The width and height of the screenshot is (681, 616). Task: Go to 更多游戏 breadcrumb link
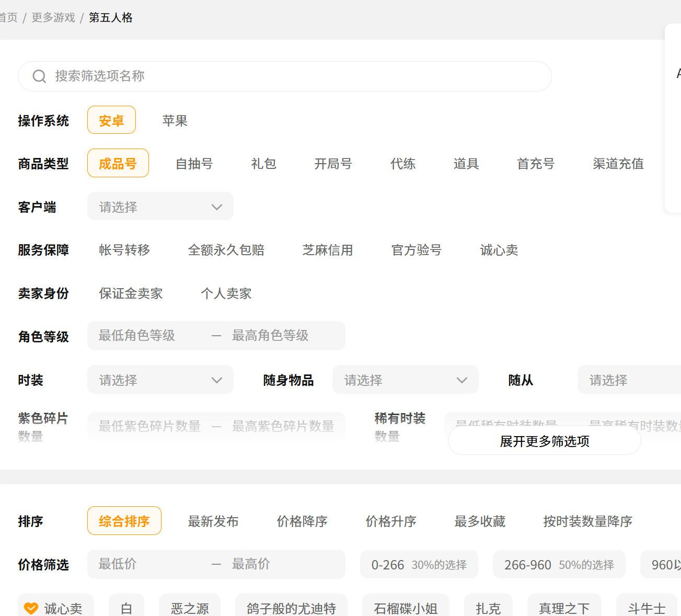pos(53,18)
